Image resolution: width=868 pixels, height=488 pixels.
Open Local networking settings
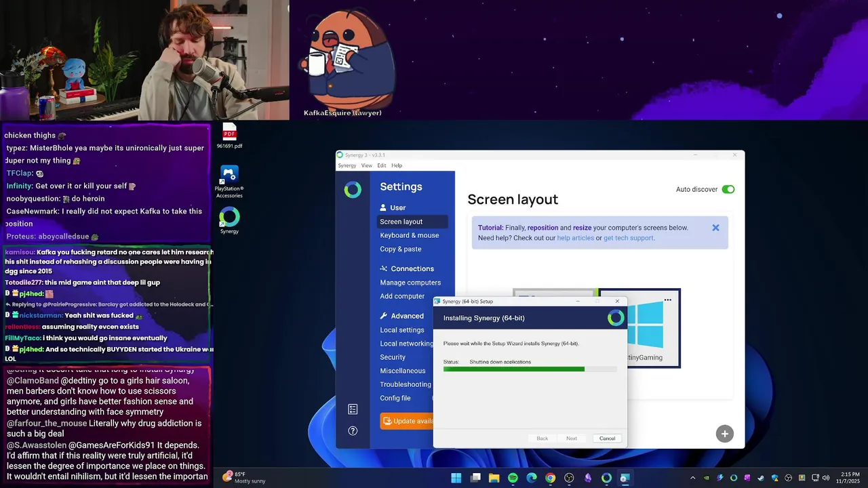pyautogui.click(x=406, y=344)
